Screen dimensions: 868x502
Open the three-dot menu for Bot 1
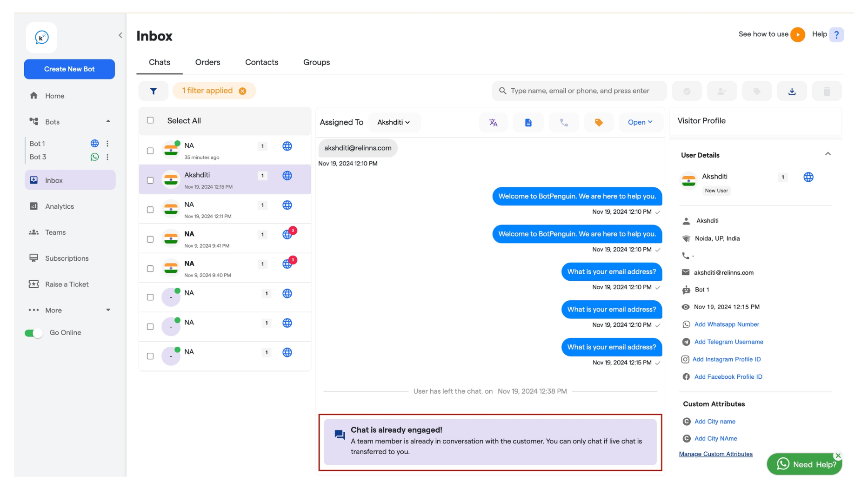[107, 144]
